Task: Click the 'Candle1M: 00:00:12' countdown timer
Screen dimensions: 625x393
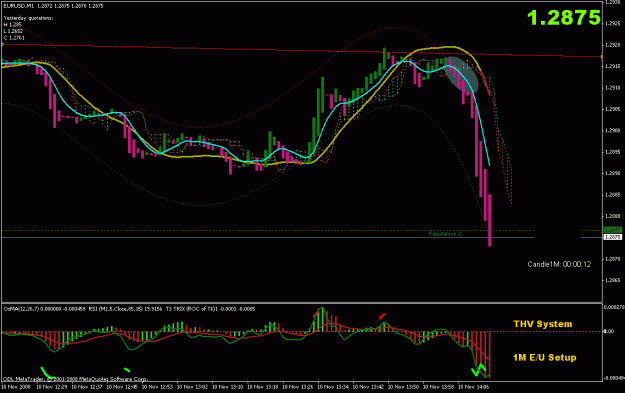Action: [x=559, y=264]
